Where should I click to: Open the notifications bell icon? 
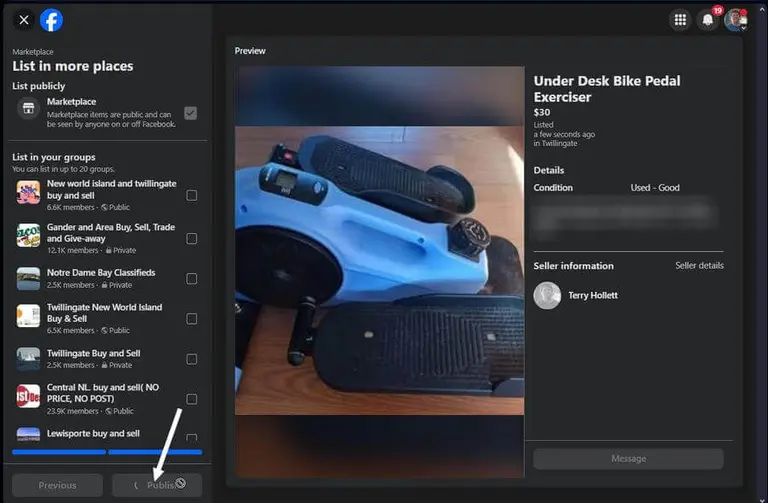coord(707,20)
